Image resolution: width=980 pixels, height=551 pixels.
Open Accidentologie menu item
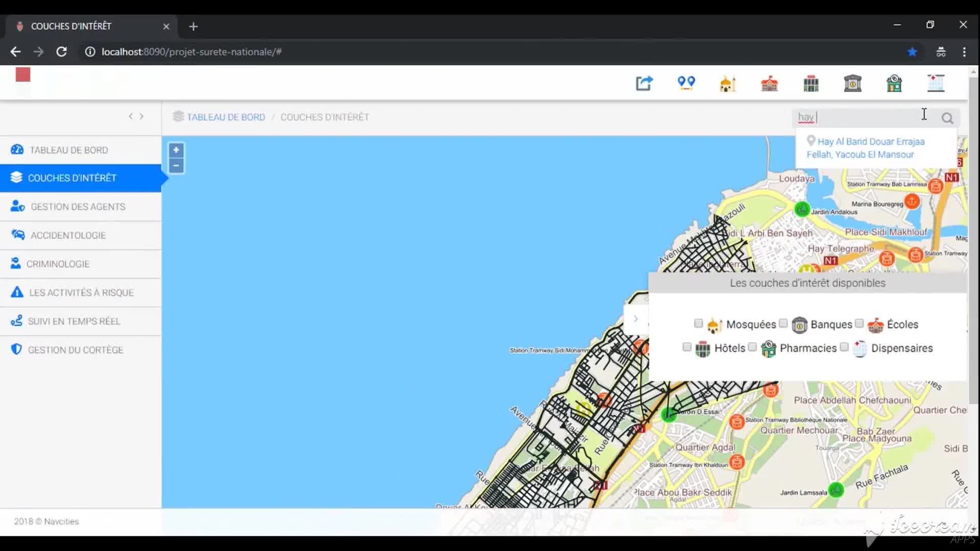(81, 235)
